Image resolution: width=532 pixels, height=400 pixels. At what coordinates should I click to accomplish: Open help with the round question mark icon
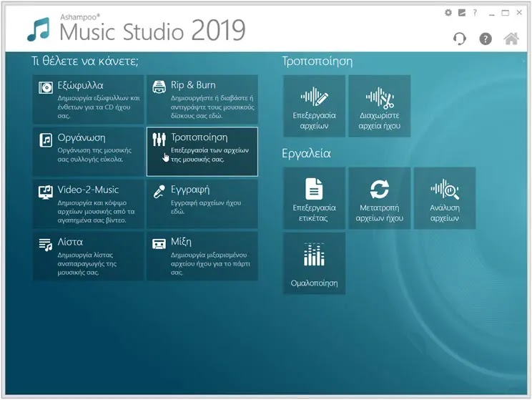pos(486,39)
